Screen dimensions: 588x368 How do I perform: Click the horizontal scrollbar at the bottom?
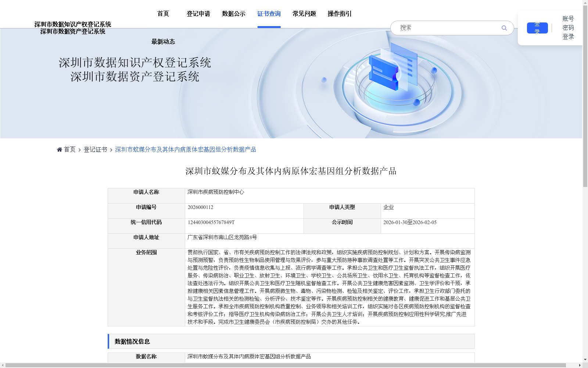click(x=286, y=365)
